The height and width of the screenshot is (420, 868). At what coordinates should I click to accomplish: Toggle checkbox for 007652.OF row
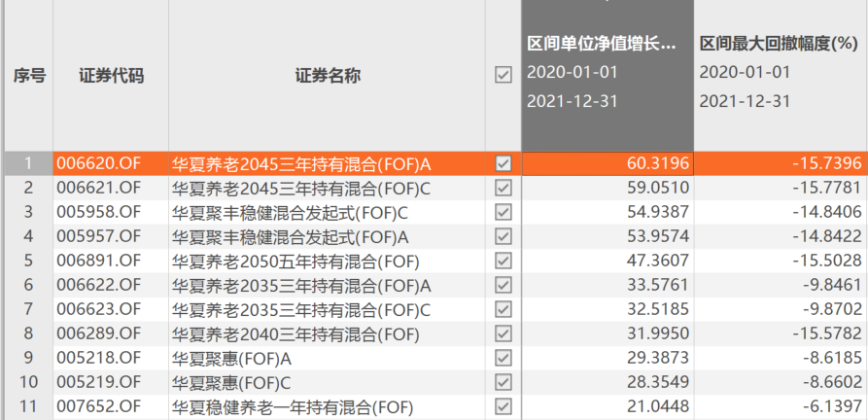[x=503, y=406]
